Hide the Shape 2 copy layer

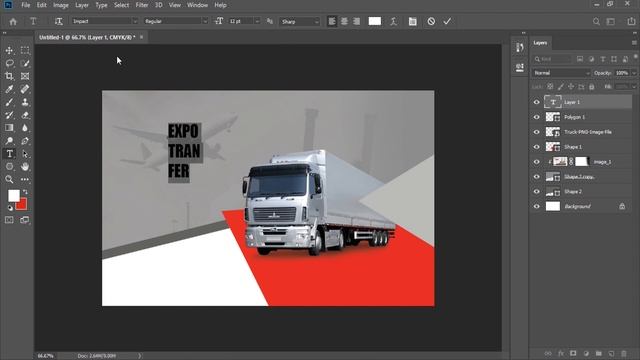pyautogui.click(x=536, y=177)
